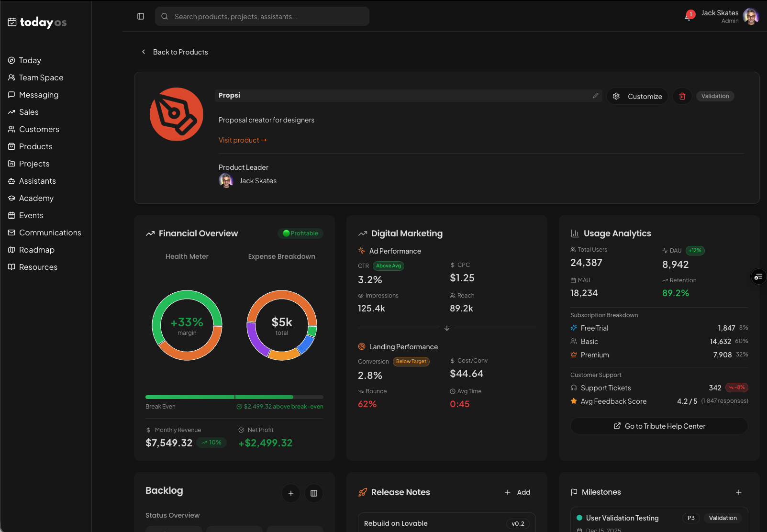This screenshot has height=532, width=767.
Task: Click the Below Target conversion badge
Action: (x=411, y=362)
